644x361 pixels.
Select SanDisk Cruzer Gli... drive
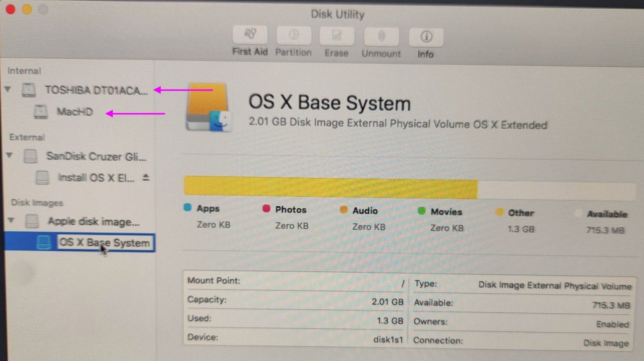click(x=96, y=157)
